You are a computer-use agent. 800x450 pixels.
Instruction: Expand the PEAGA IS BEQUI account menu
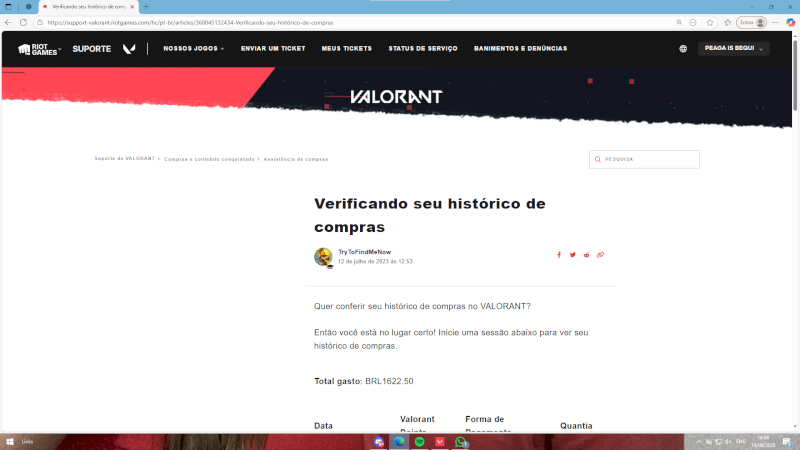coord(734,48)
